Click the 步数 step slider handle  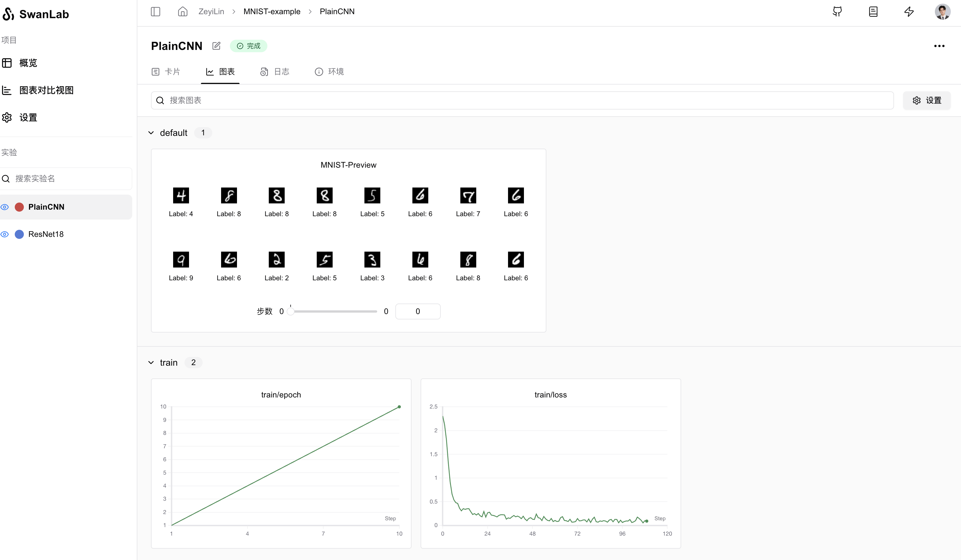tap(291, 311)
